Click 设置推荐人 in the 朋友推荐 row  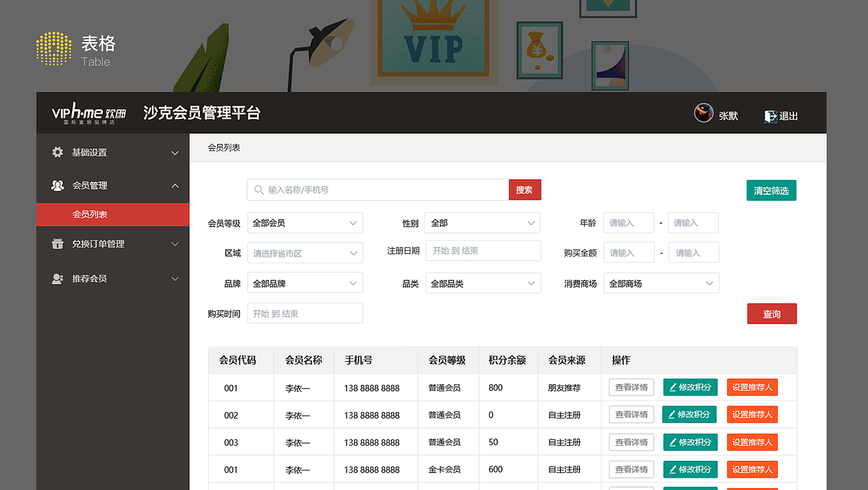click(x=752, y=388)
